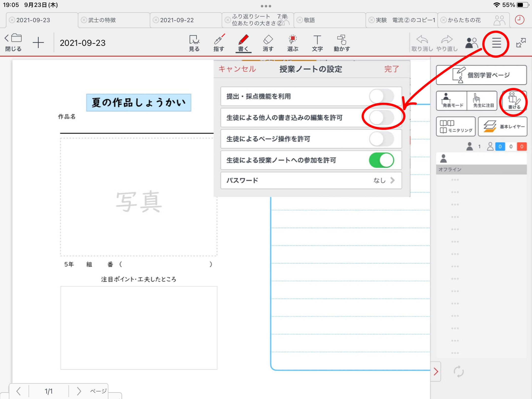532x399 pixels.
Task: Select the 指す pointer tool
Action: (x=219, y=43)
